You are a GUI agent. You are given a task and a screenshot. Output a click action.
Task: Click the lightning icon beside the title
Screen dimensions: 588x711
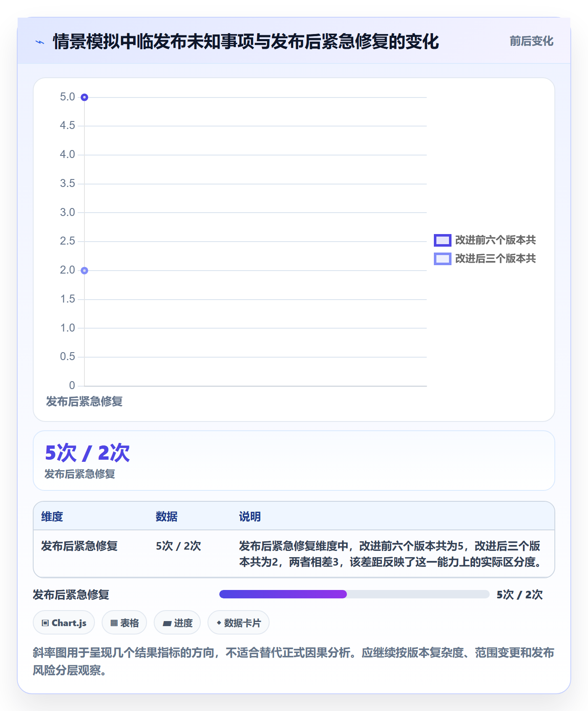coord(40,42)
